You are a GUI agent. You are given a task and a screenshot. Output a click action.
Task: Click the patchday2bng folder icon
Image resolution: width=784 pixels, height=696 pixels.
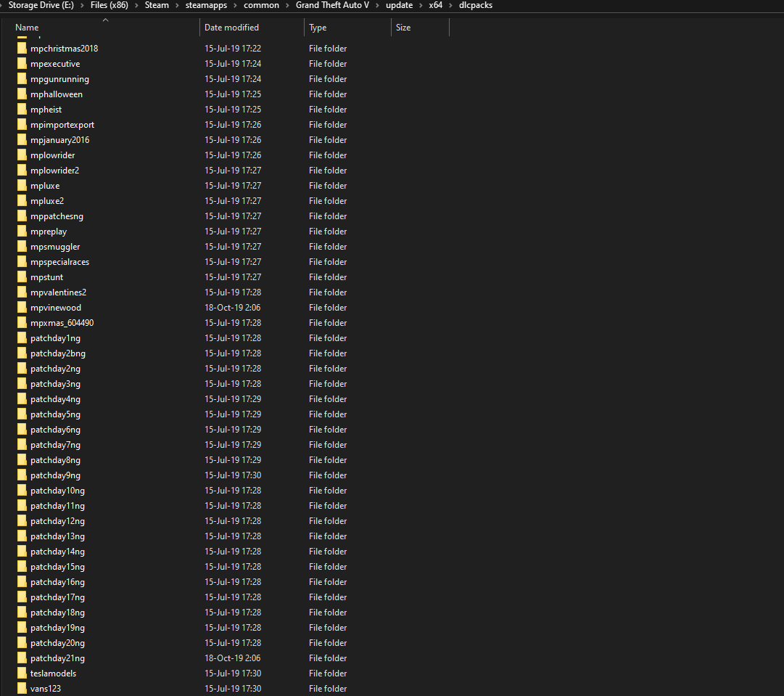tap(22, 353)
